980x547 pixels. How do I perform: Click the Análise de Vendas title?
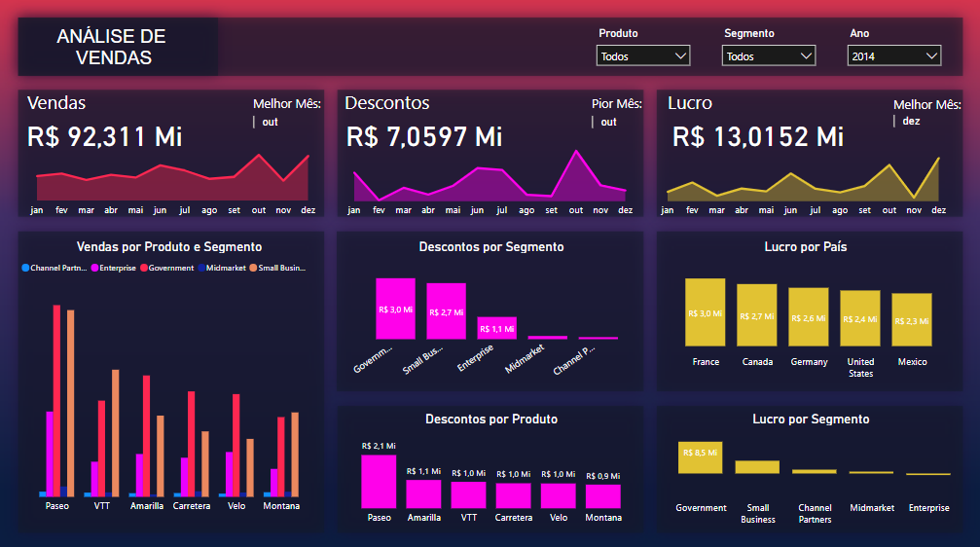pos(112,47)
